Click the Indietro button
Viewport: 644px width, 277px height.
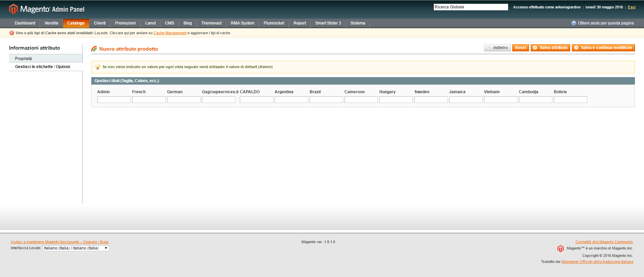(x=497, y=48)
